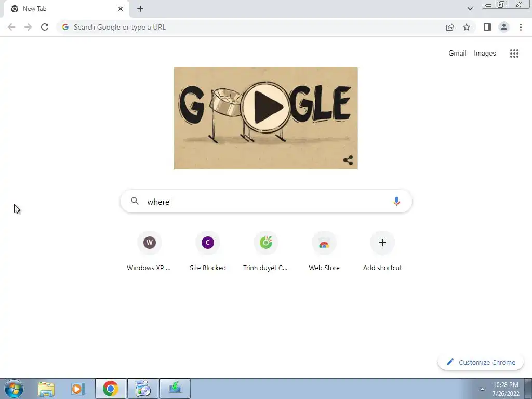Launch Windows Media Player from taskbar
532x399 pixels.
(77, 389)
